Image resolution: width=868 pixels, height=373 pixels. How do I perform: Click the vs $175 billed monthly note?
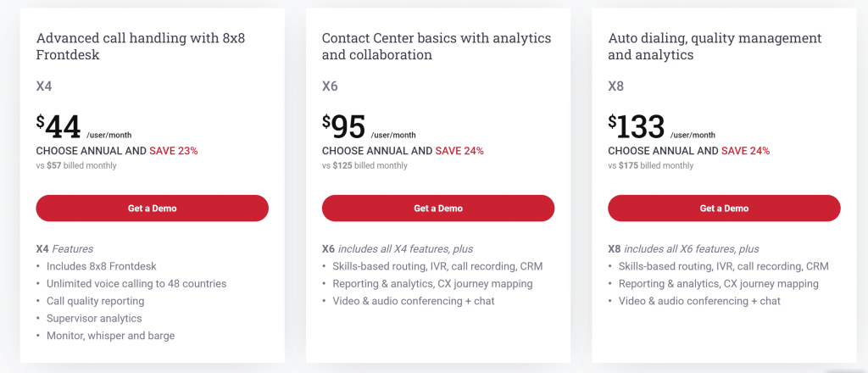click(650, 165)
